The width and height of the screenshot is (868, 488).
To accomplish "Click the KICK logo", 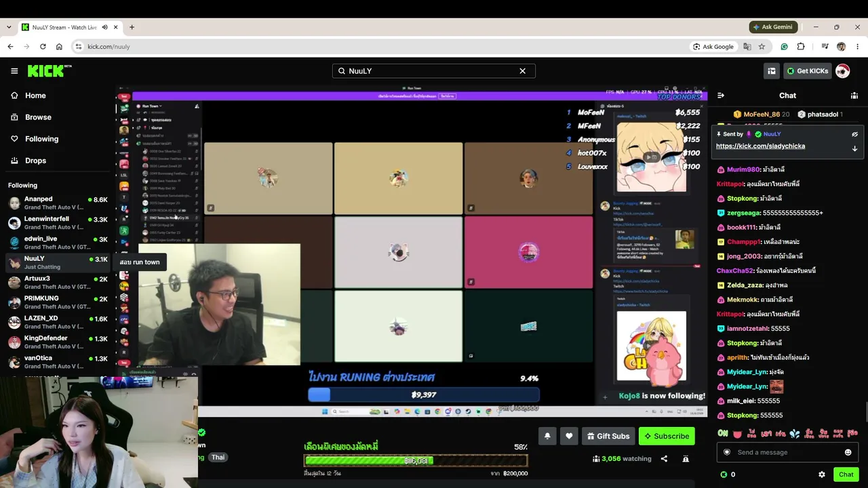I will coord(50,70).
